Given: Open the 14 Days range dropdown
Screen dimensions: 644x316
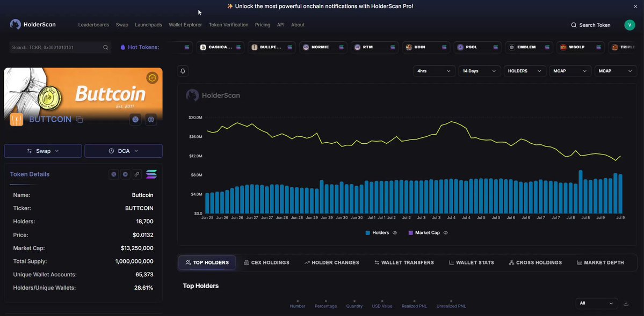Looking at the screenshot, I should click(x=480, y=71).
